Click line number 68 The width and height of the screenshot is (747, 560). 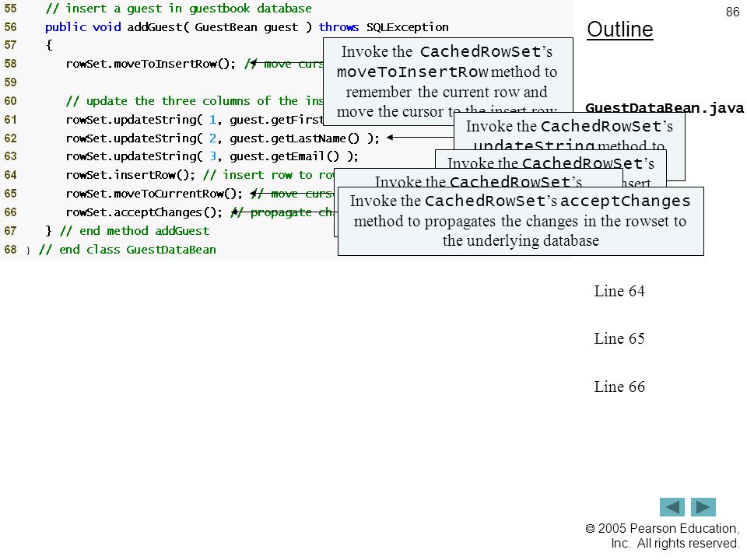pos(10,250)
